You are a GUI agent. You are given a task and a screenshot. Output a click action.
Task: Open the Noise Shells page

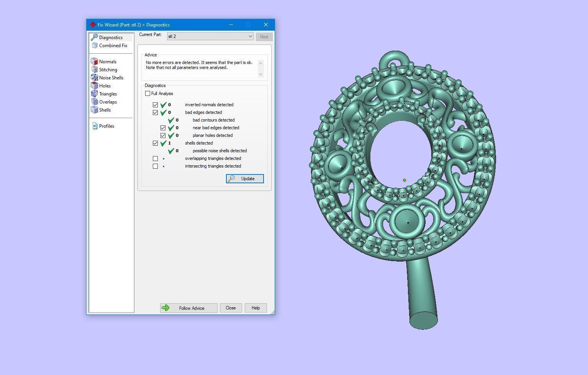(x=111, y=77)
